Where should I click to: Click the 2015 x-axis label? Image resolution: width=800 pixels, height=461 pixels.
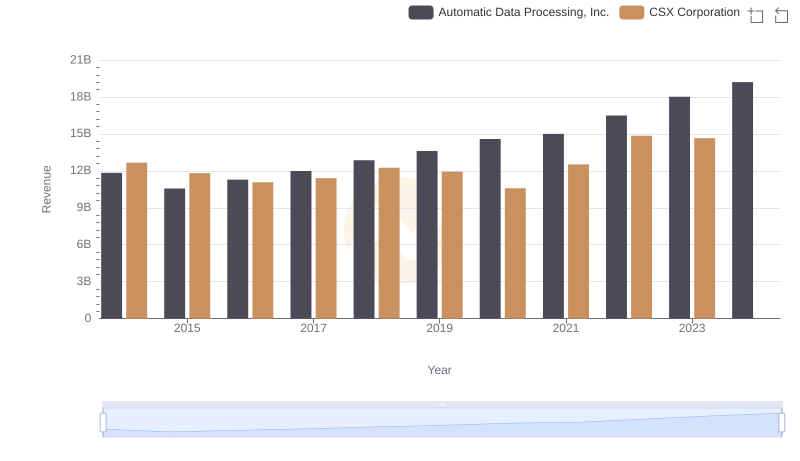(x=187, y=328)
